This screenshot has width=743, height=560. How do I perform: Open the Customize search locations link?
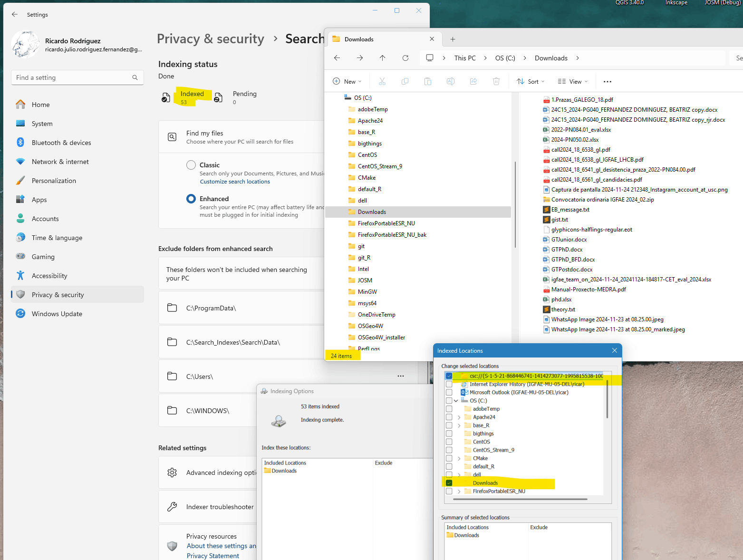[x=235, y=181]
